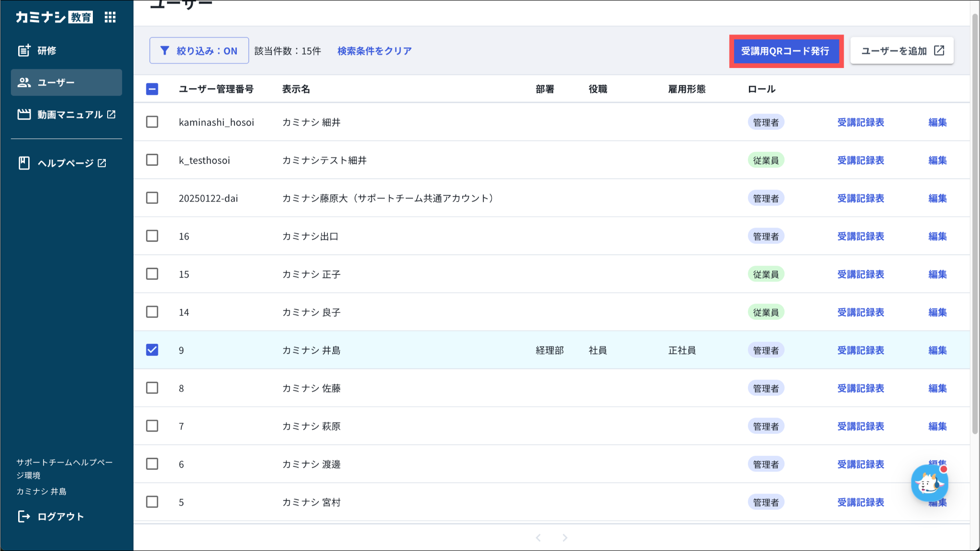Uncheck the checkbox for user 9
The height and width of the screenshot is (551, 980).
pos(152,350)
